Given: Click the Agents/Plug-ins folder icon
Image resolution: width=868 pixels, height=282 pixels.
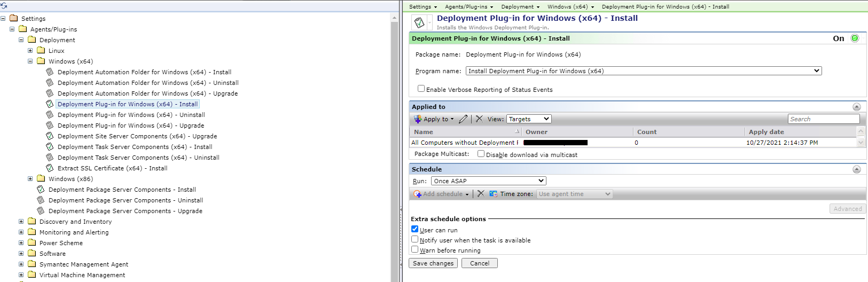Looking at the screenshot, I should tap(23, 29).
